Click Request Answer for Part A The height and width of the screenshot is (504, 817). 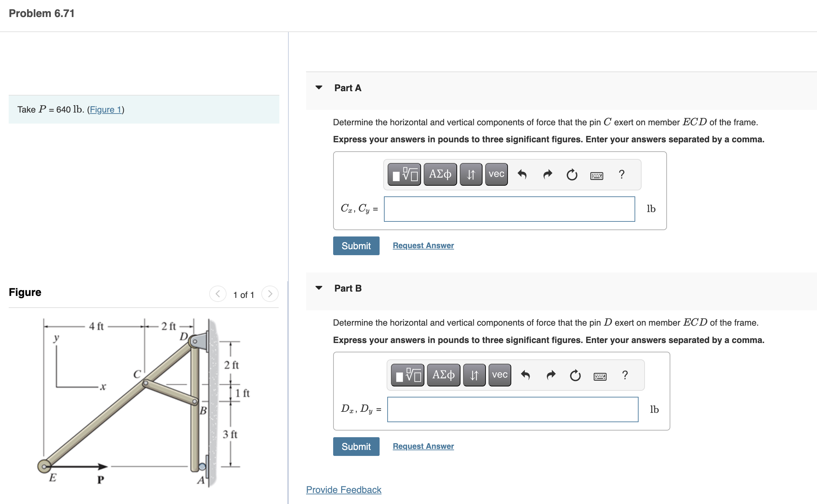423,245
